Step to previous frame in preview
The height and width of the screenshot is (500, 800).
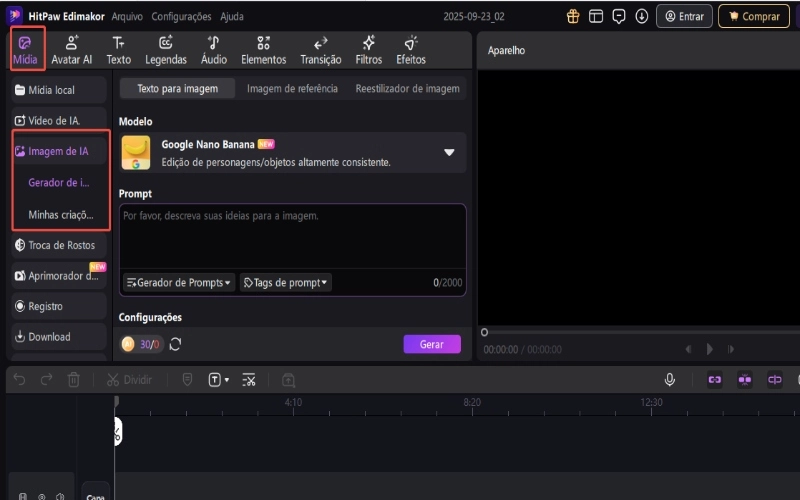click(688, 349)
